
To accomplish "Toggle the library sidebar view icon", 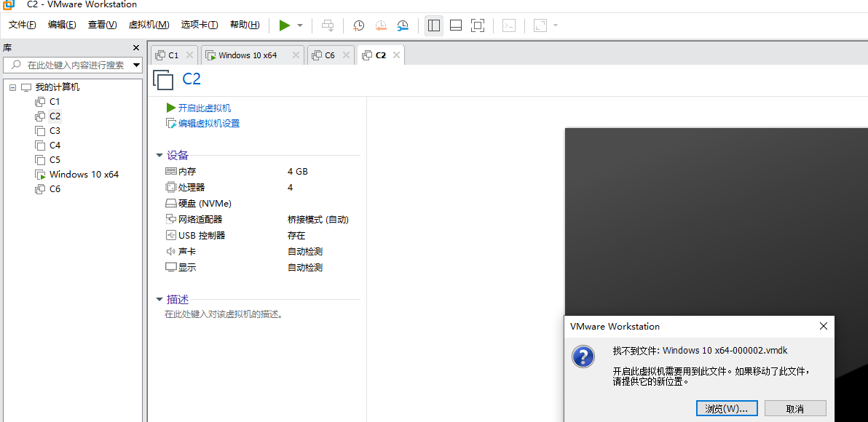I will [x=434, y=25].
